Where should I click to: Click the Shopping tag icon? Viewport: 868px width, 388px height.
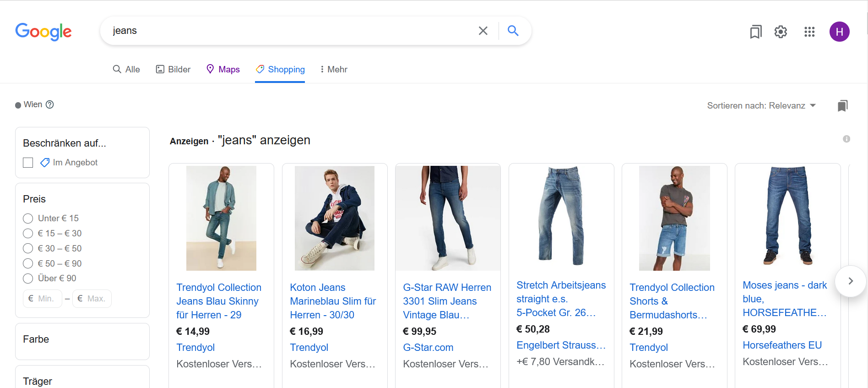click(260, 69)
